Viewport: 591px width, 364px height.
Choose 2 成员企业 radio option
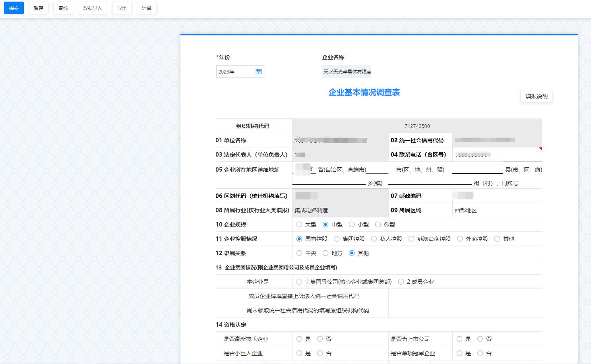(401, 282)
